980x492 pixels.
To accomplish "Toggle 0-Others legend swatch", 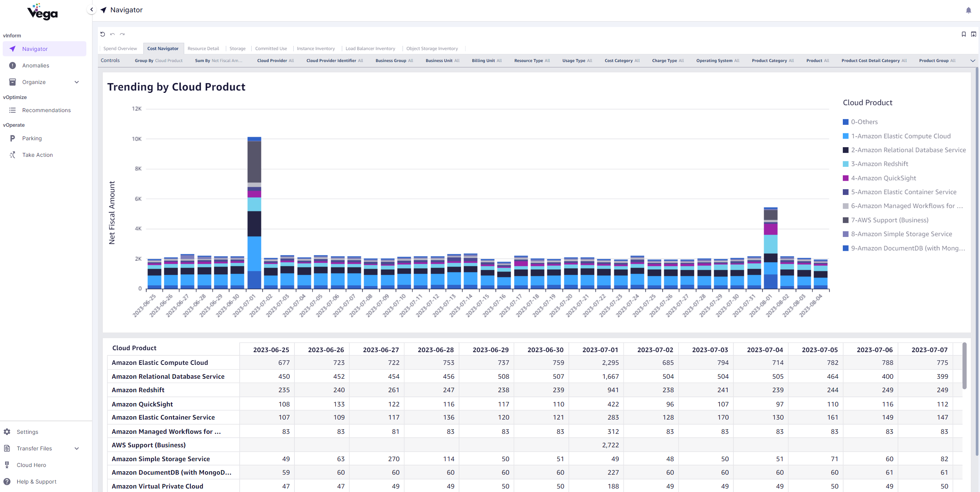I will (846, 122).
